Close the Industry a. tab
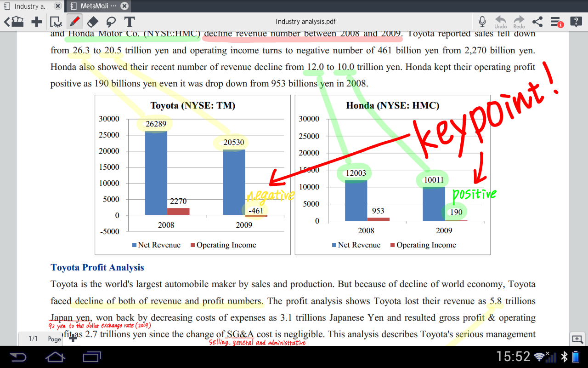Image resolution: width=588 pixels, height=368 pixels. click(x=57, y=6)
